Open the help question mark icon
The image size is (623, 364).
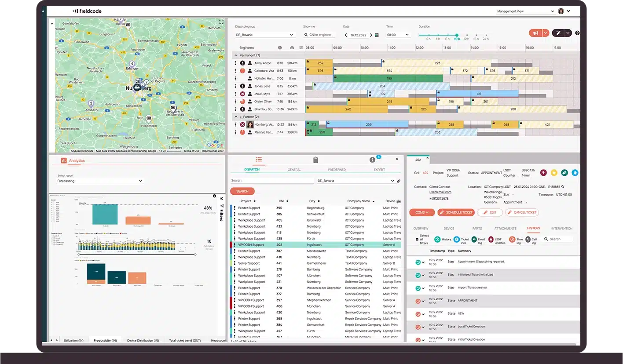[577, 33]
